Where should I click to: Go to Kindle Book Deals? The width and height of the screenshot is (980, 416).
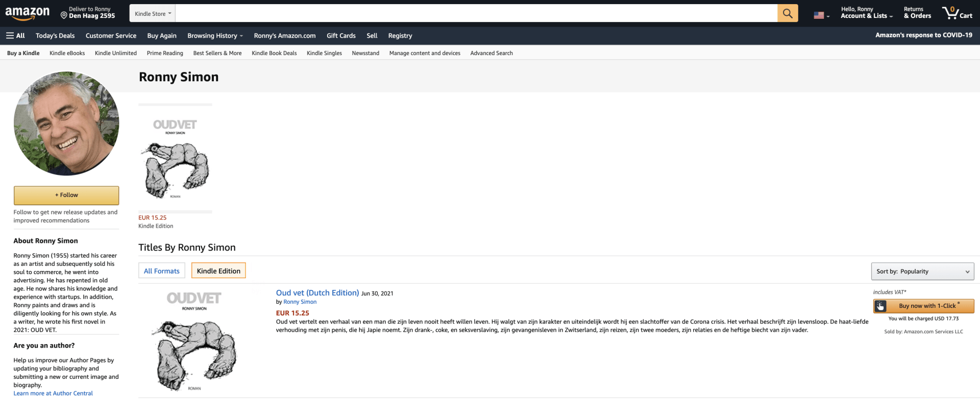[274, 53]
